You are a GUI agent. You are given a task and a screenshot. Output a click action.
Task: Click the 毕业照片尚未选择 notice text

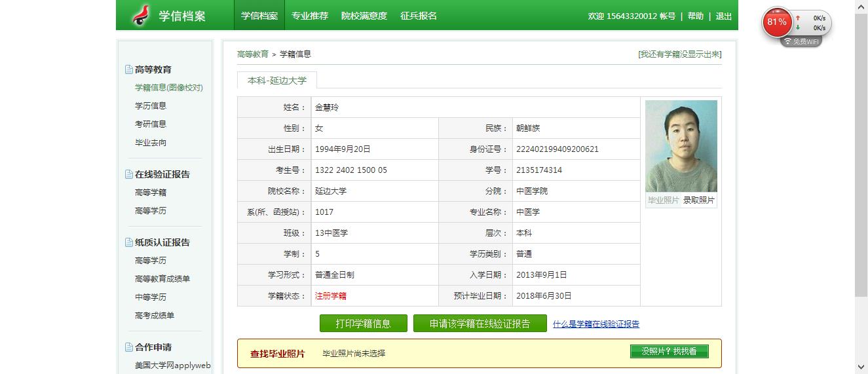tap(354, 354)
